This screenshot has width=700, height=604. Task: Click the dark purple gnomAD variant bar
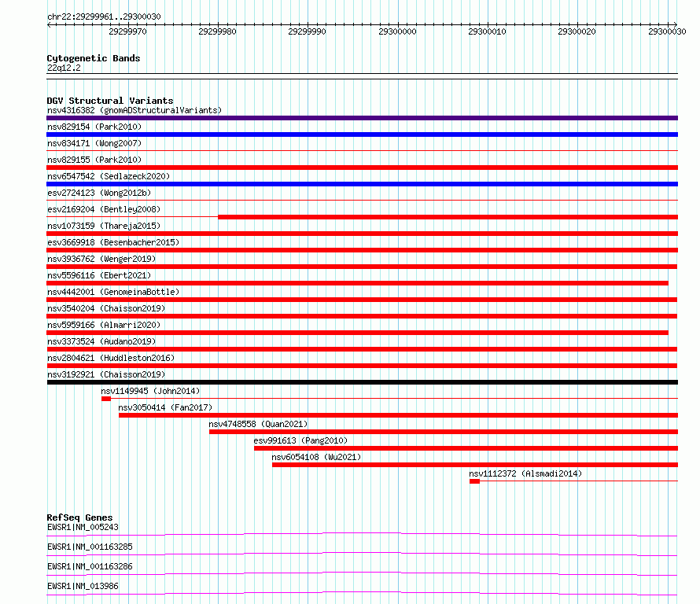point(362,118)
